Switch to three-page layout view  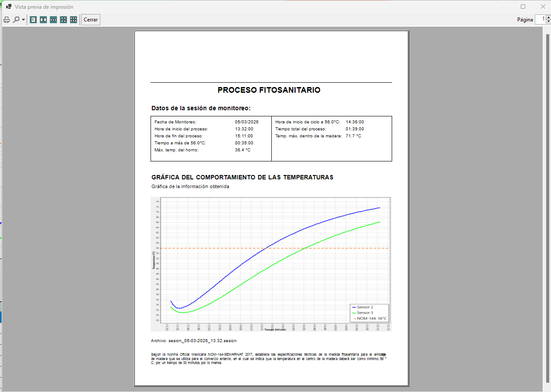click(53, 20)
